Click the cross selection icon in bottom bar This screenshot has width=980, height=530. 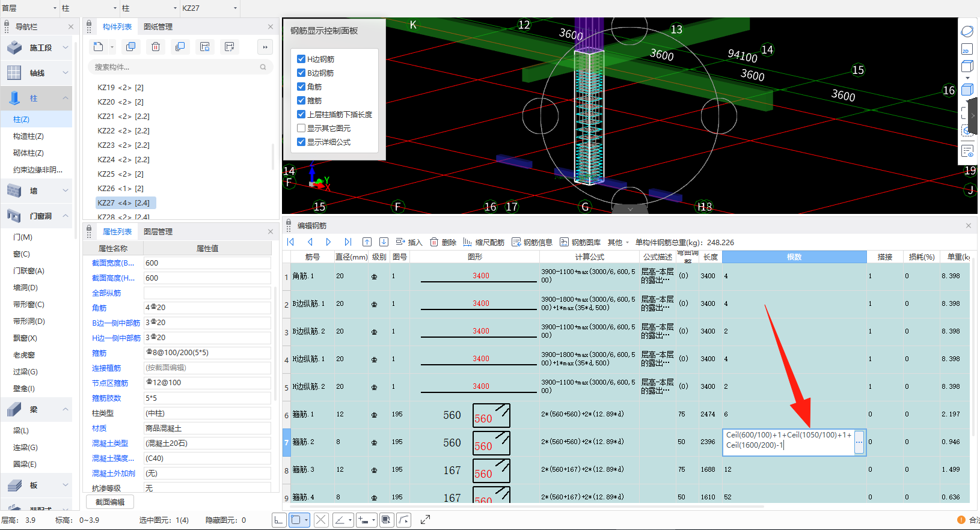tap(321, 520)
